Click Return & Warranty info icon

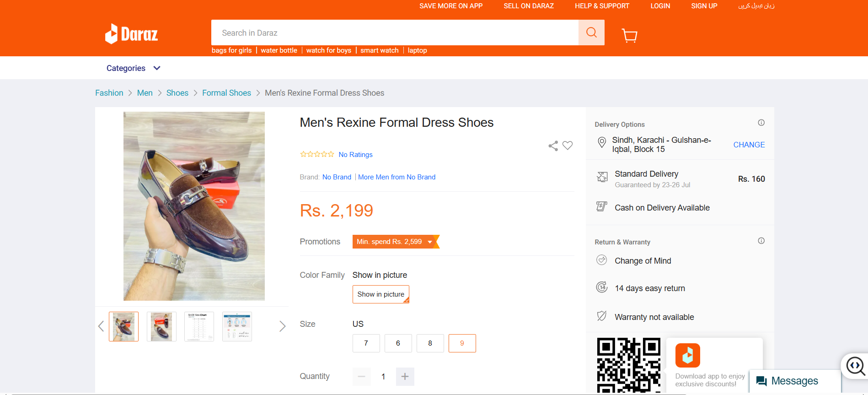point(761,241)
